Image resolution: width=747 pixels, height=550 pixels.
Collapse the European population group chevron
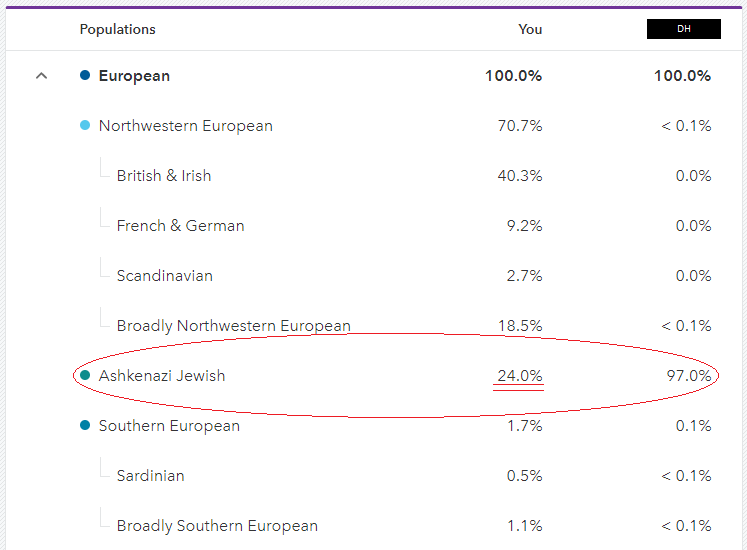(41, 76)
